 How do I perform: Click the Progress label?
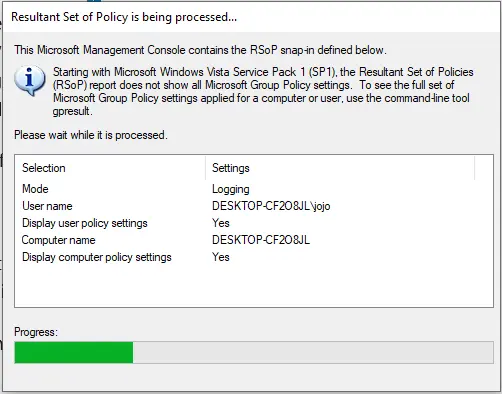pos(36,332)
